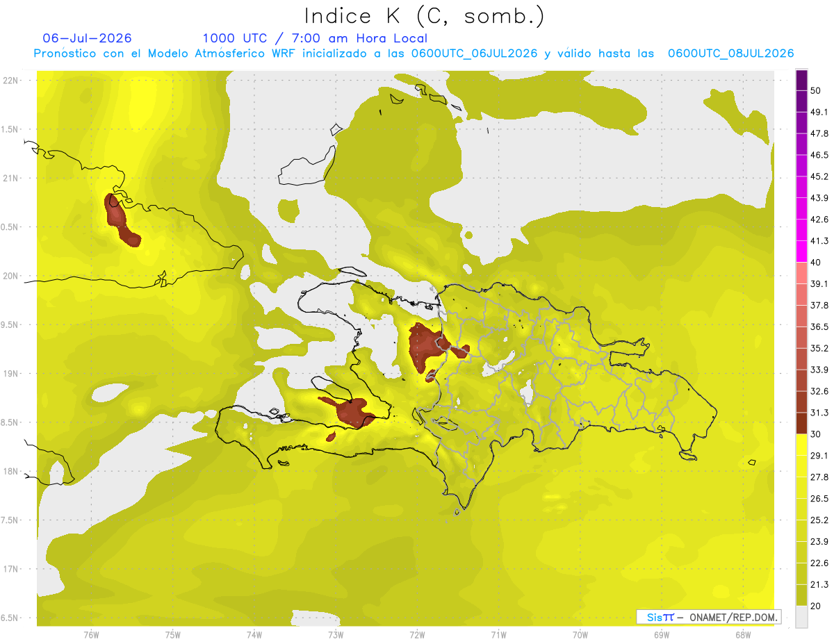Click the '69W' longitude axis label
The width and height of the screenshot is (834, 644).
[x=662, y=635]
